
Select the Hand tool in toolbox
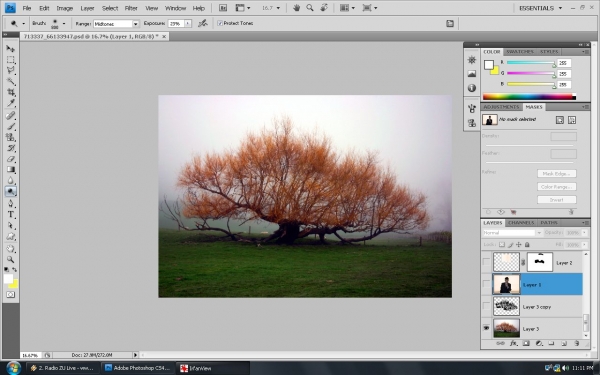click(x=10, y=249)
